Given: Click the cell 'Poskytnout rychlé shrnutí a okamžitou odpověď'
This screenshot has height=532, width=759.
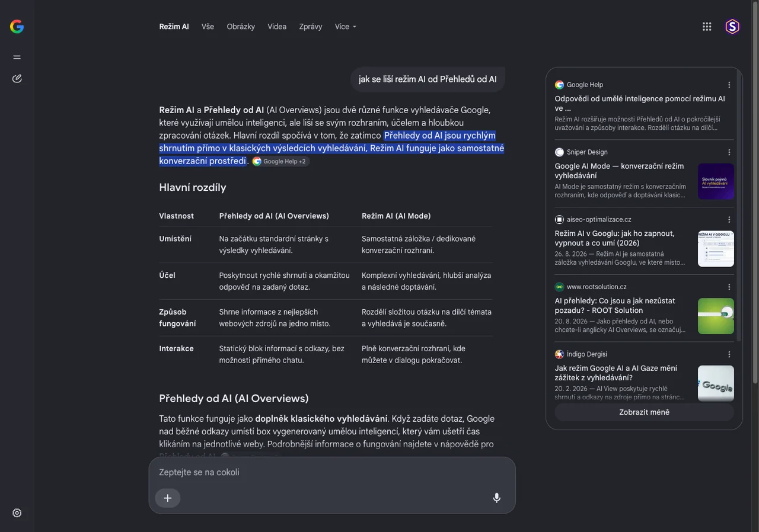Looking at the screenshot, I should [285, 281].
